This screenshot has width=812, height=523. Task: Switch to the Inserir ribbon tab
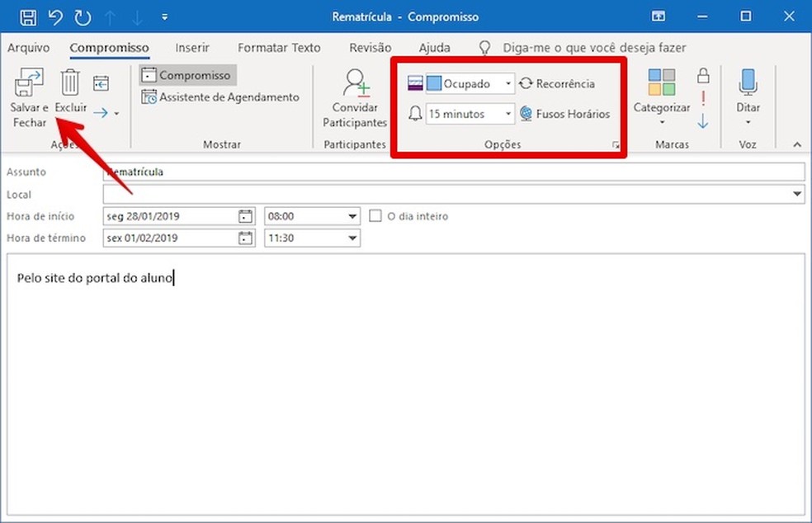tap(192, 48)
